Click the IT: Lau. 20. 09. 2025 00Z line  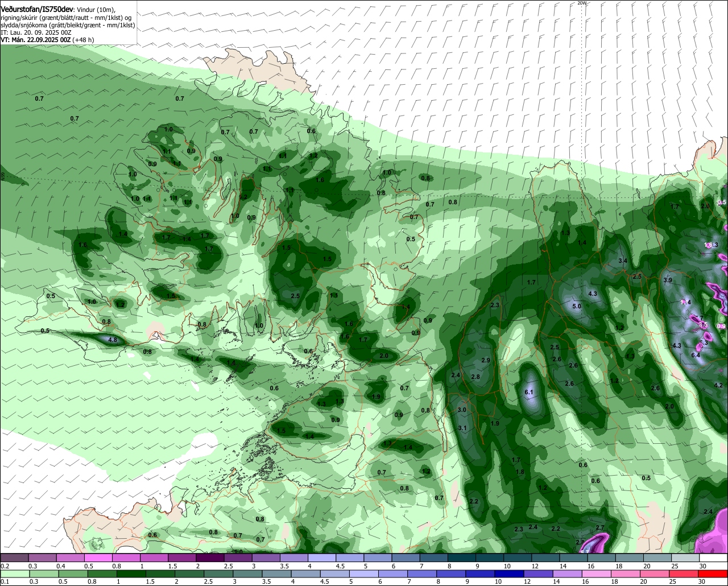tap(36, 32)
